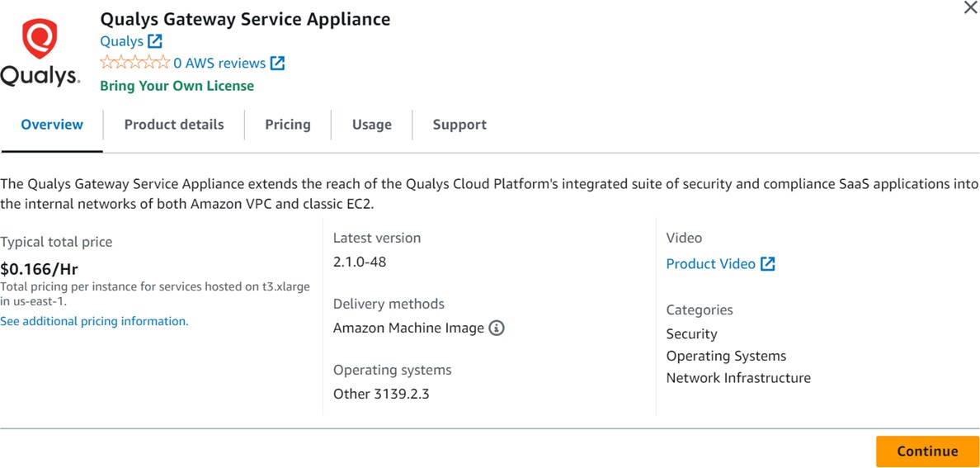
Task: Close the product dialog with the X
Action: tap(971, 7)
